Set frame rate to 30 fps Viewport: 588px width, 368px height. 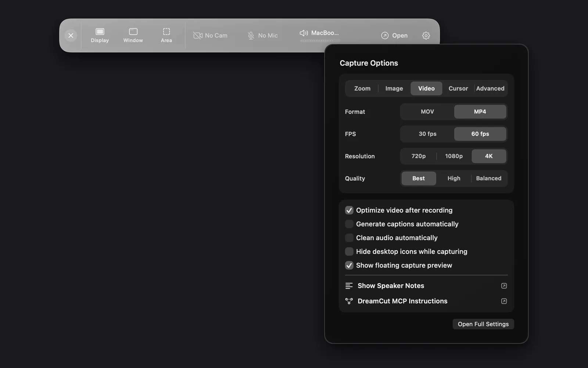point(427,134)
